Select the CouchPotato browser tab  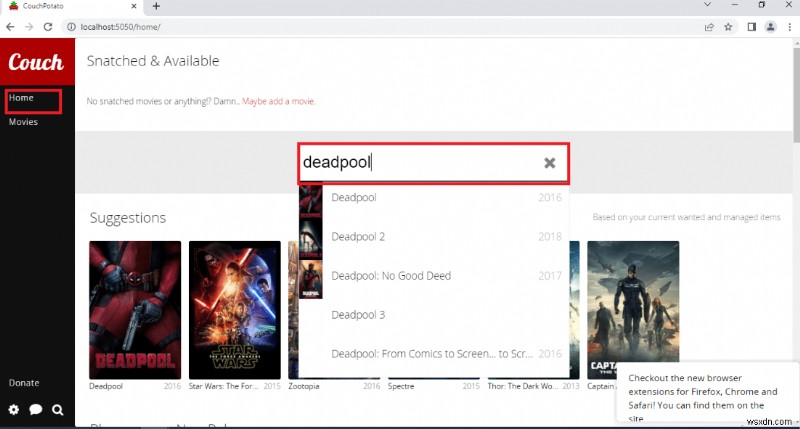coord(71,6)
